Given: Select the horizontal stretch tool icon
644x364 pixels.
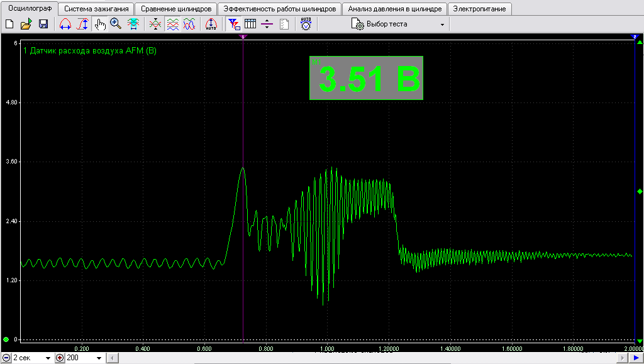Looking at the screenshot, I should tap(65, 25).
